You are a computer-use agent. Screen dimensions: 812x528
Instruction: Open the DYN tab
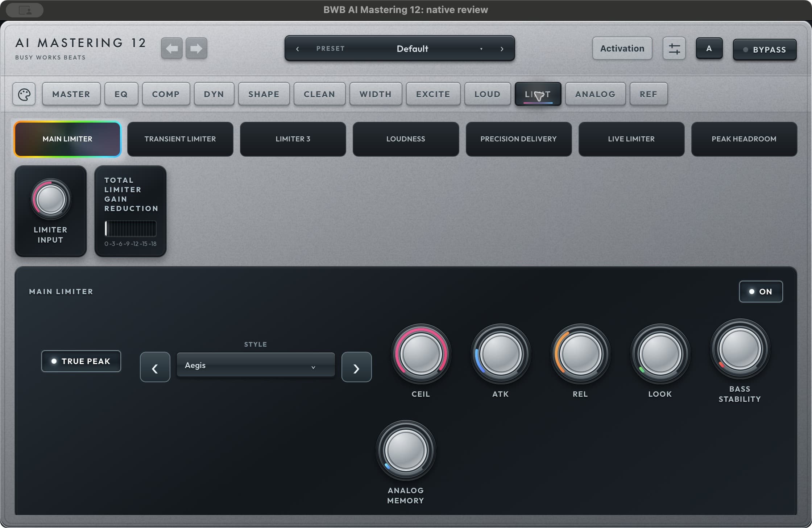pos(214,94)
